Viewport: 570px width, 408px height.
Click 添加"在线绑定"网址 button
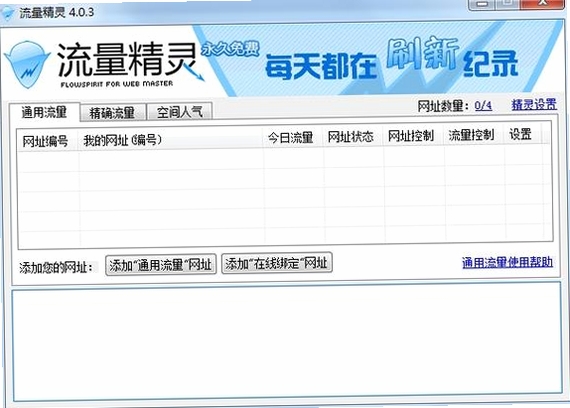[x=277, y=263]
